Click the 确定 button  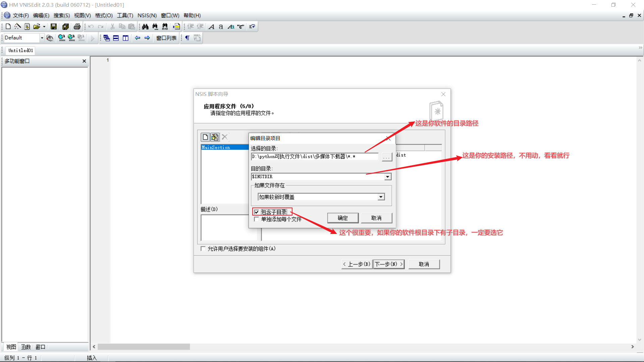(343, 218)
